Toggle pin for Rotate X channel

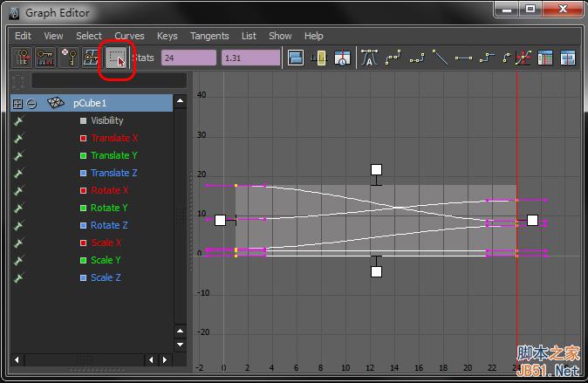click(18, 190)
